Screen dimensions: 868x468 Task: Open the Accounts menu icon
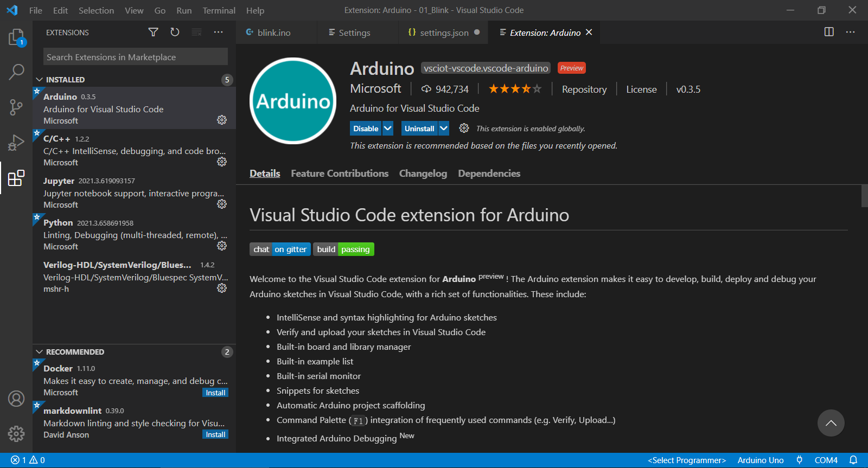16,399
